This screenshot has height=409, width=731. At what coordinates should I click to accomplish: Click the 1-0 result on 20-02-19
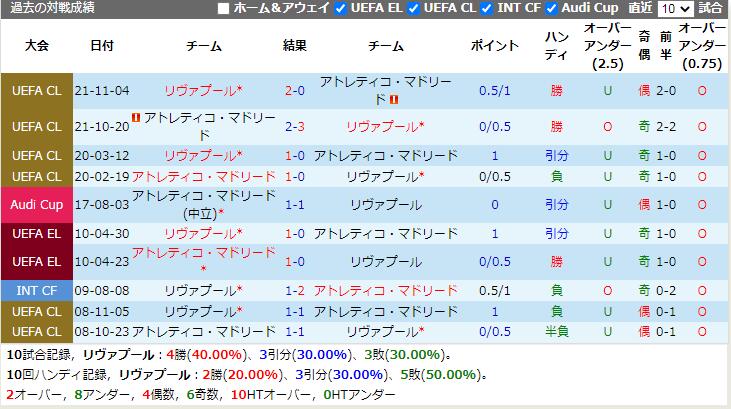coord(295,176)
